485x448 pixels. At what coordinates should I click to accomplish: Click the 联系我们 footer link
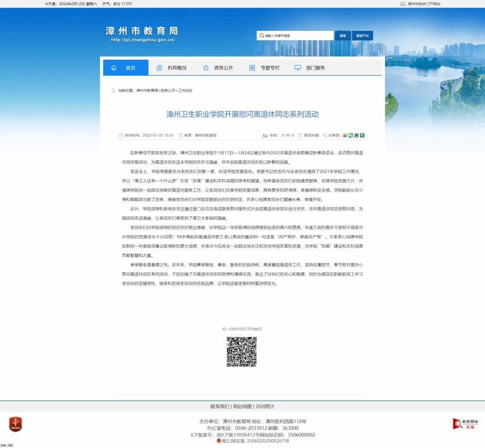[220, 406]
